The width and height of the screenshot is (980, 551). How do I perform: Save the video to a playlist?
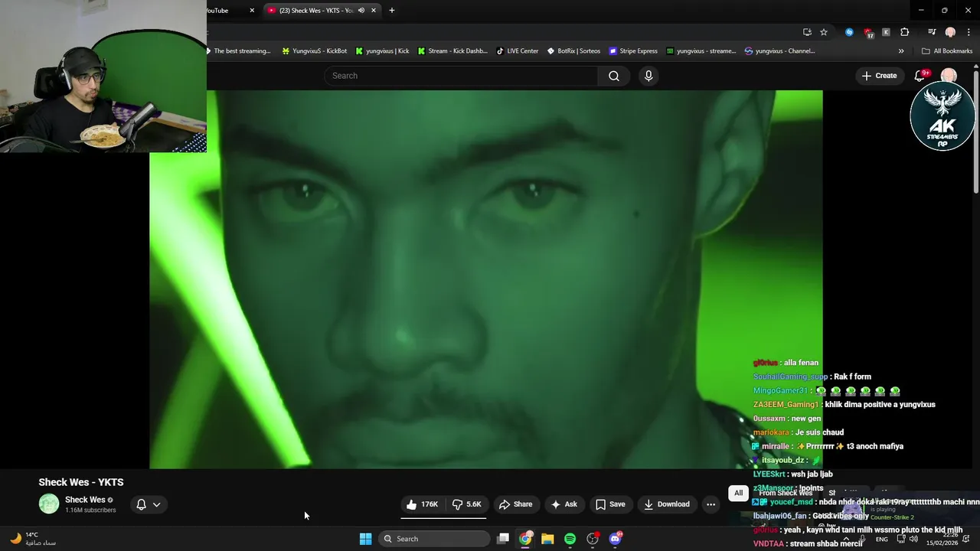[610, 504]
